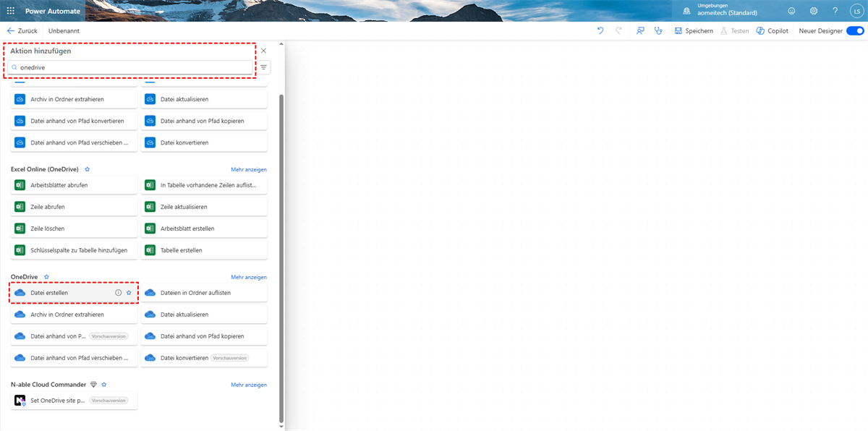
Task: Click the help question mark icon
Action: coord(835,11)
